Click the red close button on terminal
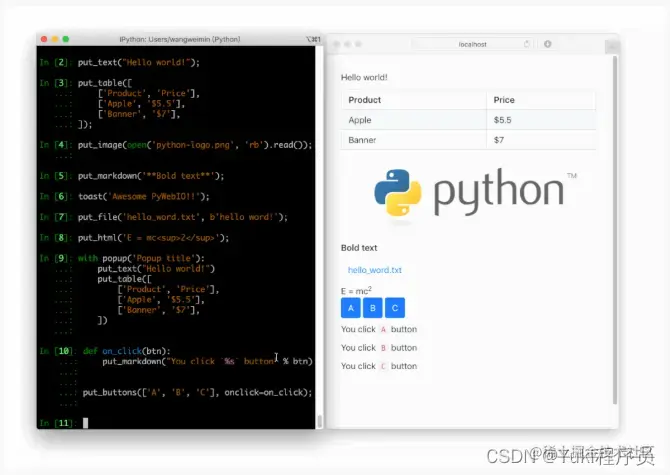Viewport: 670px width, 475px height. coord(44,39)
